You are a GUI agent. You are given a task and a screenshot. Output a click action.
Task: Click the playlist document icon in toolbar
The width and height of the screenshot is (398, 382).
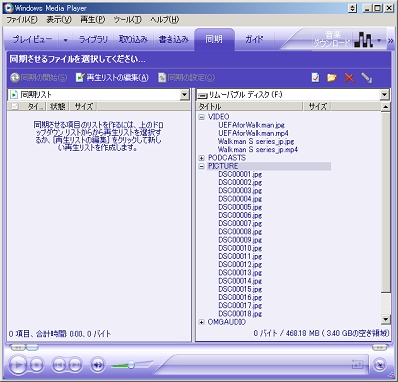[x=315, y=78]
